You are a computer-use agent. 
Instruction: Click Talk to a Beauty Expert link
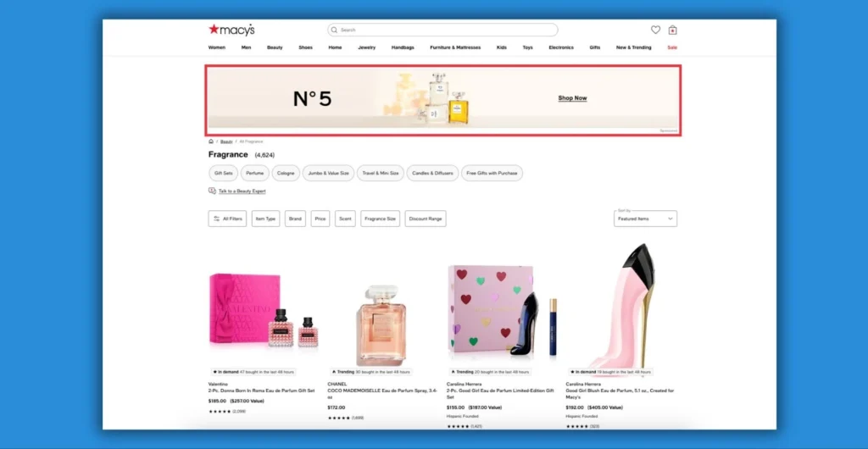tap(242, 191)
